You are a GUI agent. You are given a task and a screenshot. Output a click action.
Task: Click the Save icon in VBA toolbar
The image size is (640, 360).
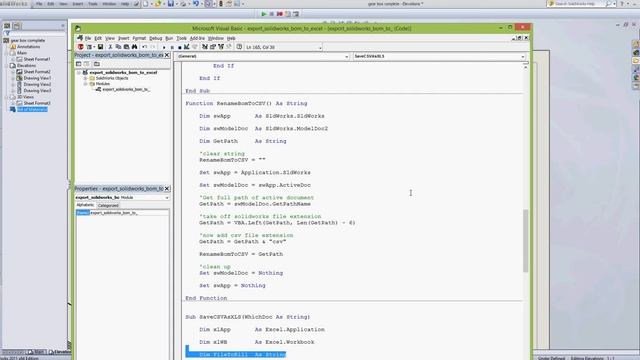pos(100,47)
